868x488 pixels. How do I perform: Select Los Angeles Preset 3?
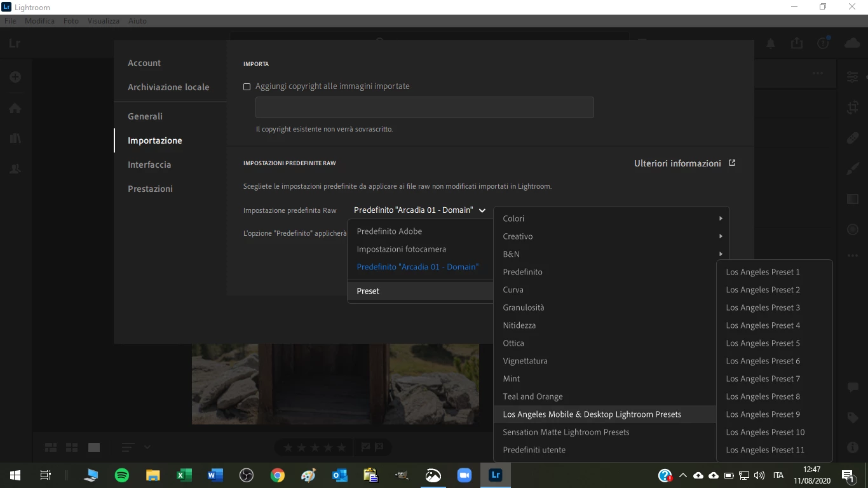pyautogui.click(x=774, y=308)
